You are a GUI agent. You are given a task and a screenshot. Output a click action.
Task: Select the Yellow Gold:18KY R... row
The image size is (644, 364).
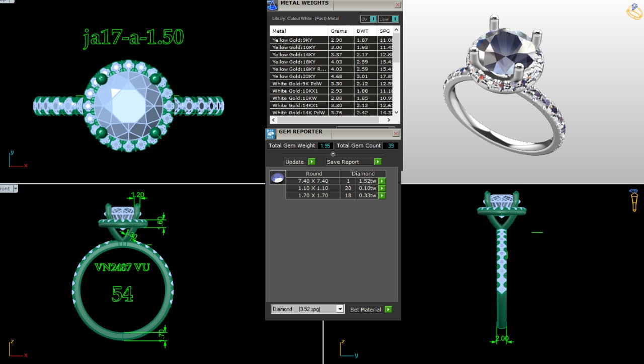point(331,69)
